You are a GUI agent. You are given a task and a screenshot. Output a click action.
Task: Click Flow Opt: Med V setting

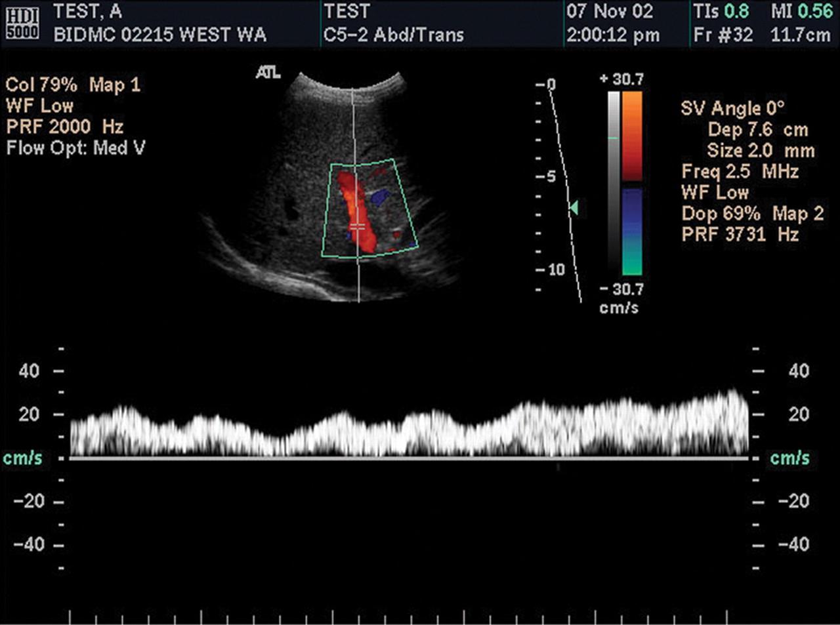click(76, 148)
